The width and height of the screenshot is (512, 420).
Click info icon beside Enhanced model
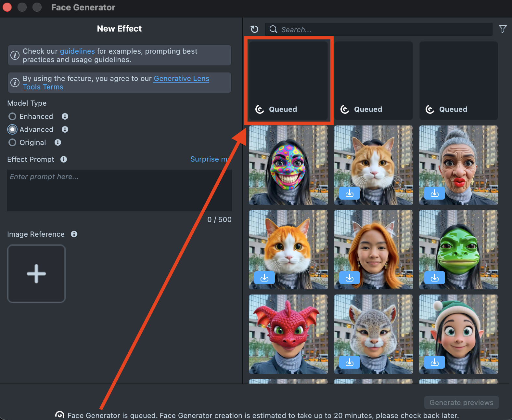pyautogui.click(x=65, y=116)
